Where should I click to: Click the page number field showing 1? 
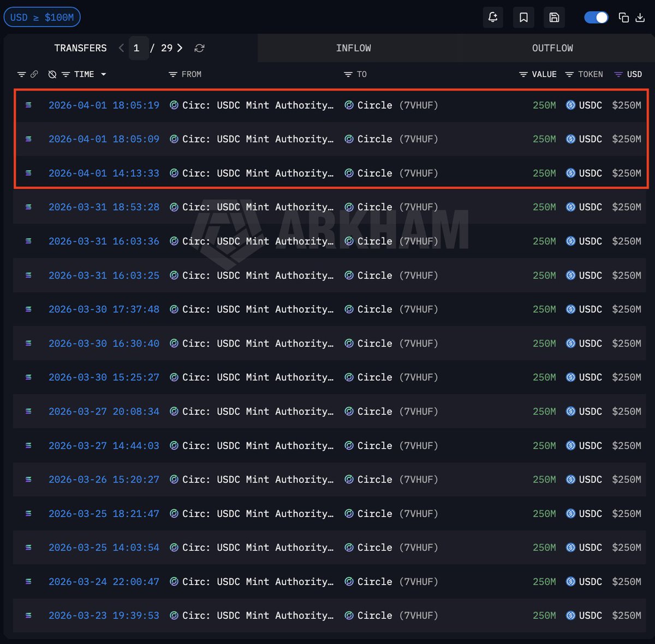[x=139, y=48]
